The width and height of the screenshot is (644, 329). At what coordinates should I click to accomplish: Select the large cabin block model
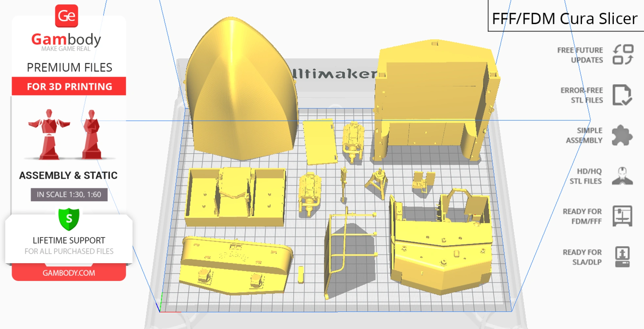pos(434,99)
